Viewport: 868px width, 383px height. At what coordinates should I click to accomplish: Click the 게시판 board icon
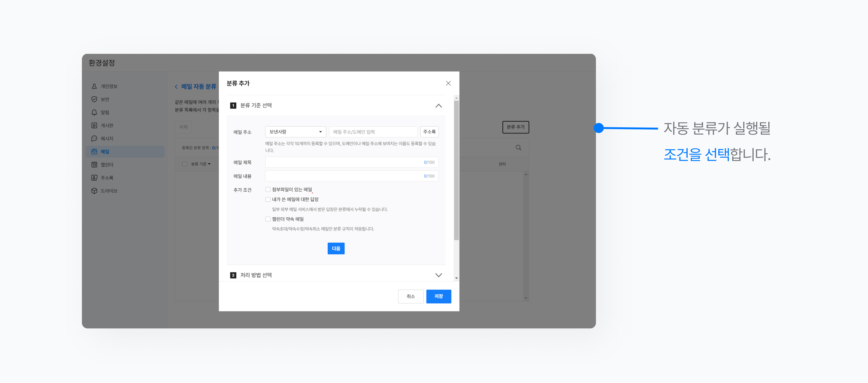click(94, 125)
